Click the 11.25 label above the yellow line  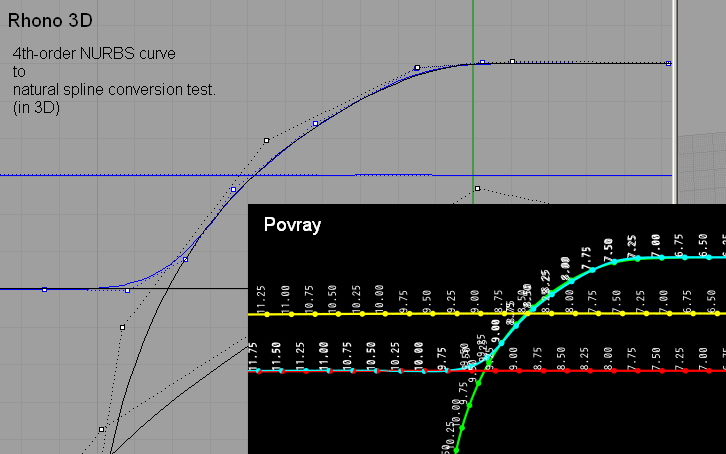pyautogui.click(x=261, y=297)
